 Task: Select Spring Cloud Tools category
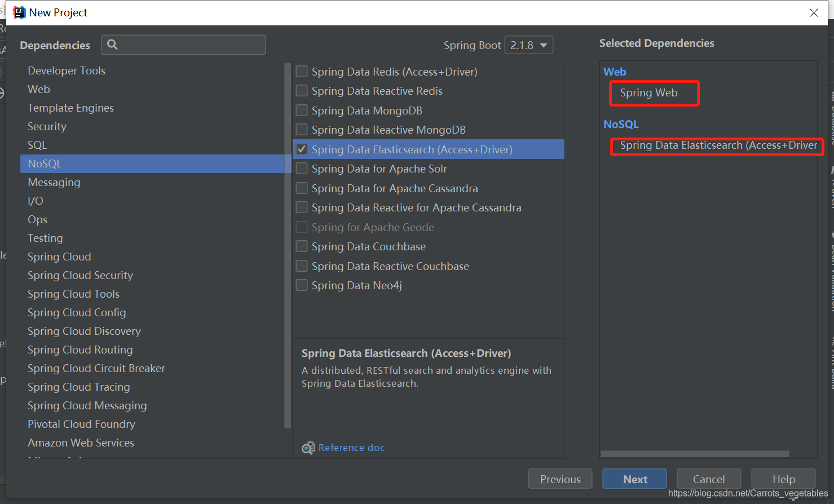click(x=152, y=294)
